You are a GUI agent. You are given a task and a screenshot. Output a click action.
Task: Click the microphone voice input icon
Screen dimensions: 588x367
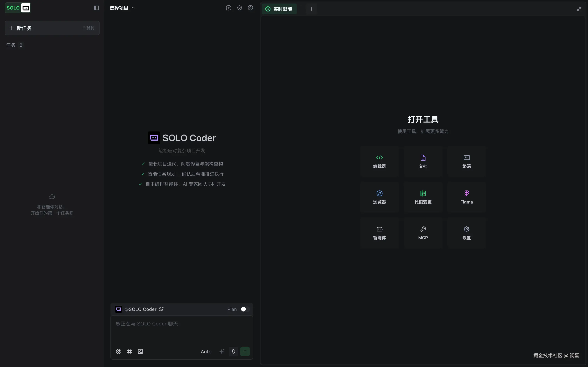pyautogui.click(x=233, y=351)
